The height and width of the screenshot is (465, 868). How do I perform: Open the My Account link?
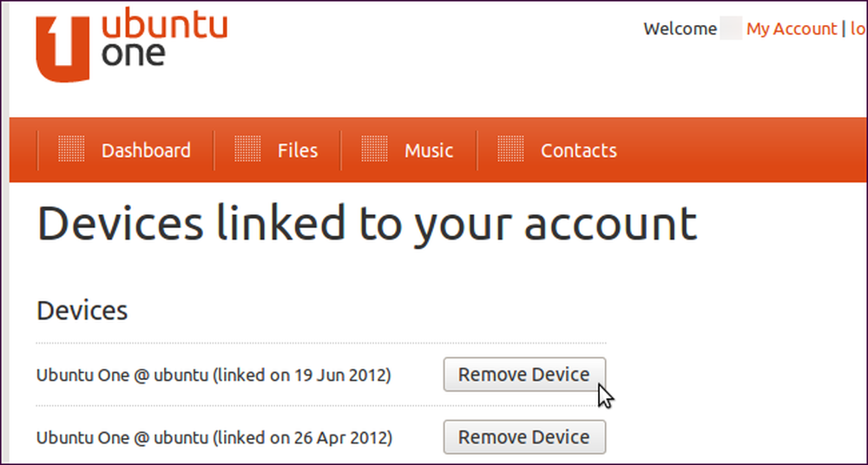coord(792,29)
